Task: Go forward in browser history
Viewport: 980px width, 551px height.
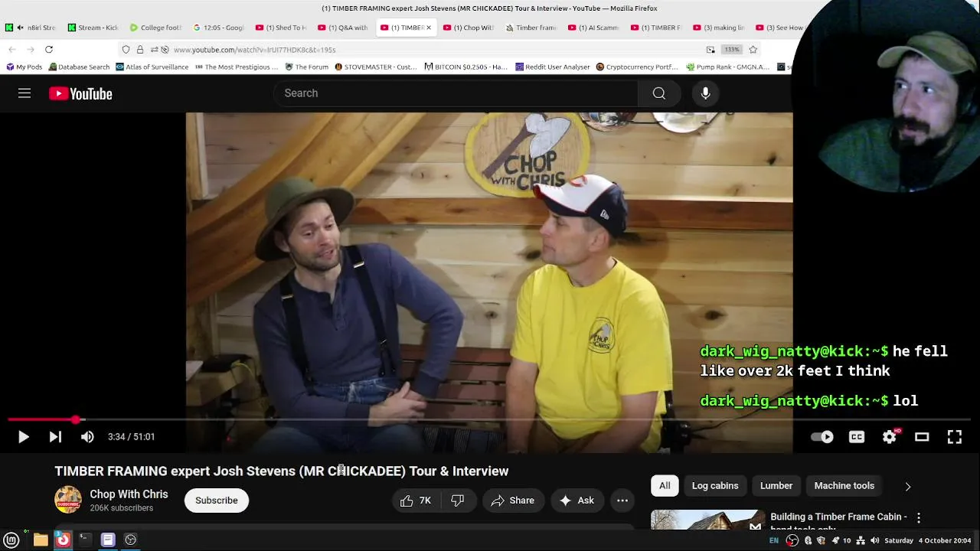Action: point(31,50)
